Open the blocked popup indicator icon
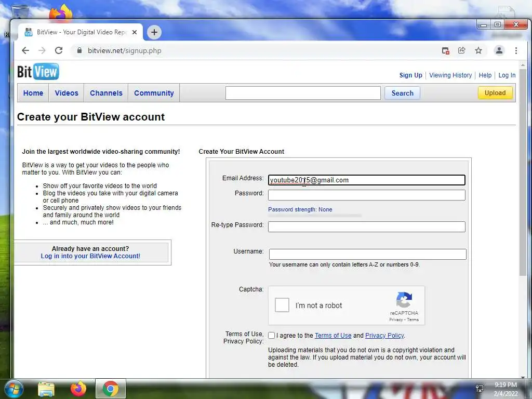Viewport: 532px width, 399px height. [x=445, y=50]
